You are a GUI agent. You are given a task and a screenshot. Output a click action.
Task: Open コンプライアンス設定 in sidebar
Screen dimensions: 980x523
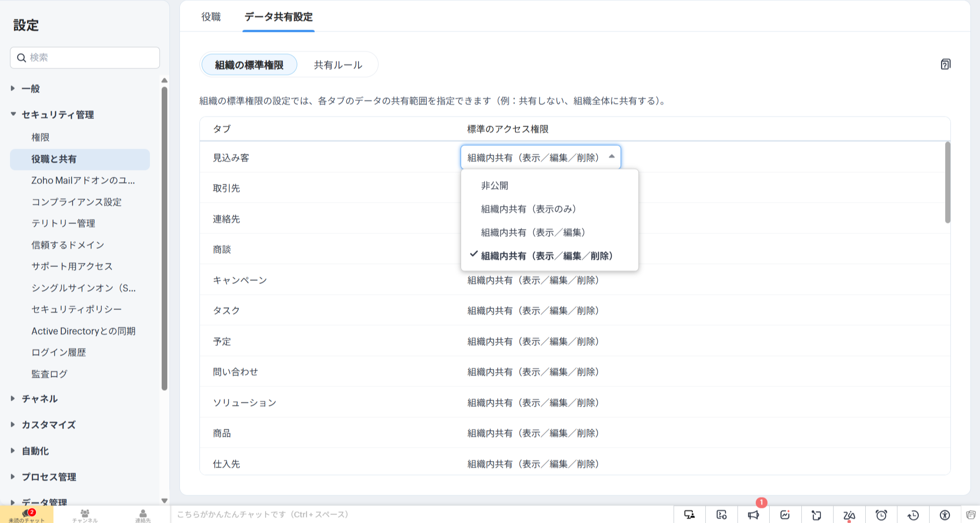click(x=76, y=202)
